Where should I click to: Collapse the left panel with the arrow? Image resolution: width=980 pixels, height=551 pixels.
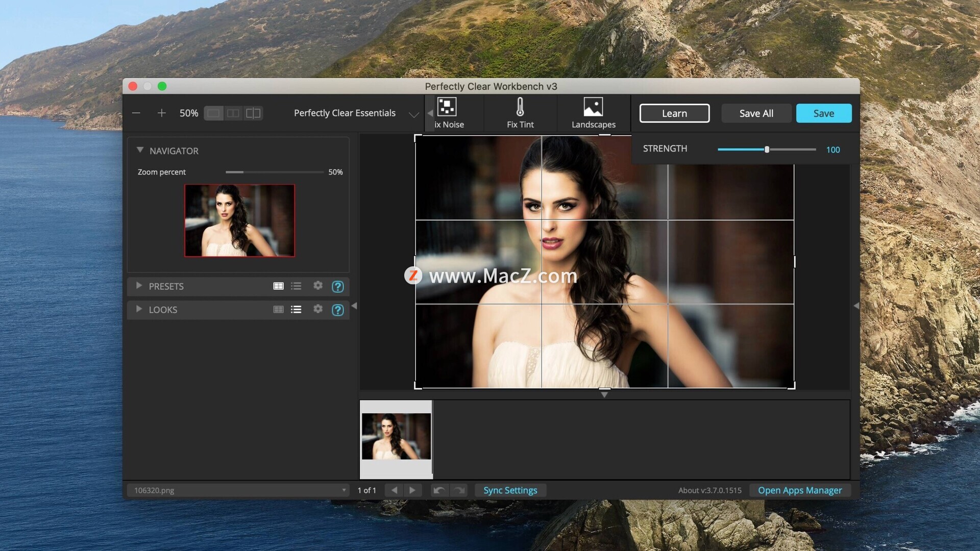[354, 306]
